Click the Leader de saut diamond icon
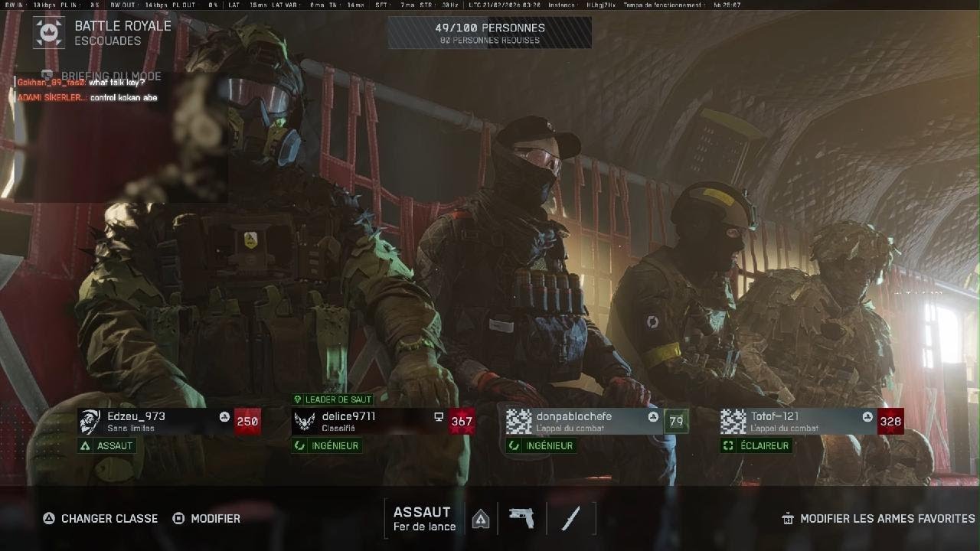 click(298, 399)
